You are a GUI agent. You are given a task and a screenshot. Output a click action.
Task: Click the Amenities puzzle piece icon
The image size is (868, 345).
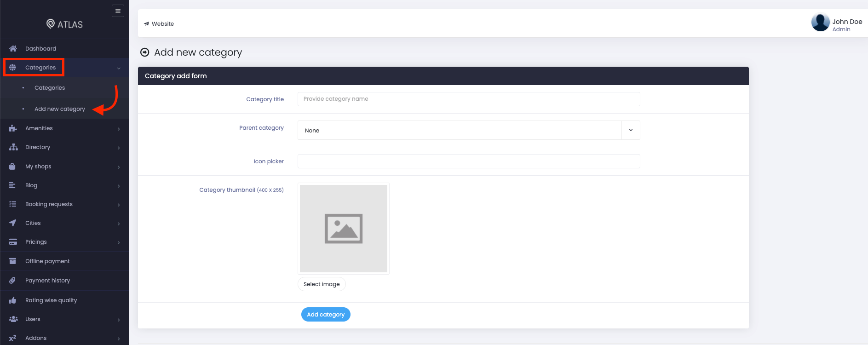coord(13,128)
